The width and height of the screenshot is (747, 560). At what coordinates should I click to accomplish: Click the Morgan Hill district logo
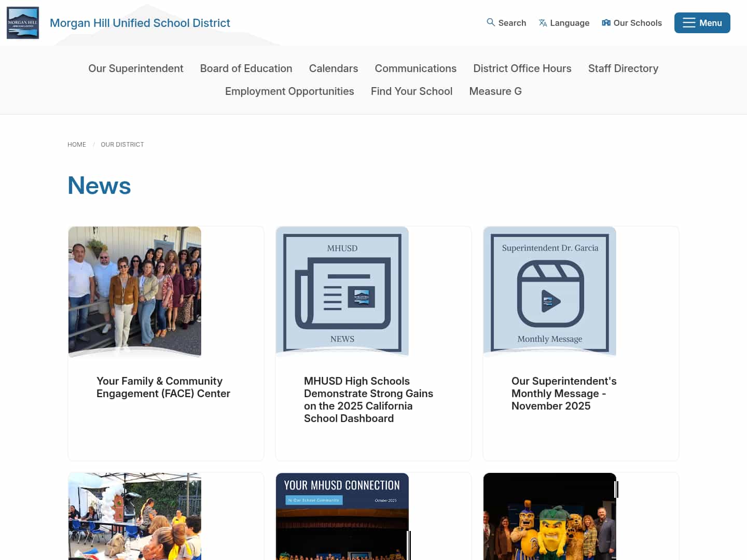[x=23, y=22]
